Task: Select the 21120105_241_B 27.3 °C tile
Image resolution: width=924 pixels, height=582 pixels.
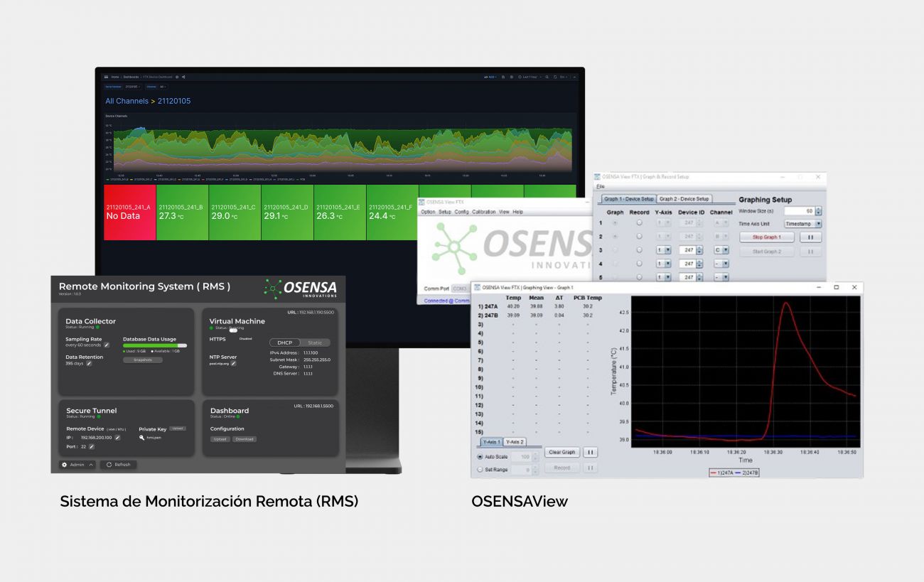Action: point(182,212)
